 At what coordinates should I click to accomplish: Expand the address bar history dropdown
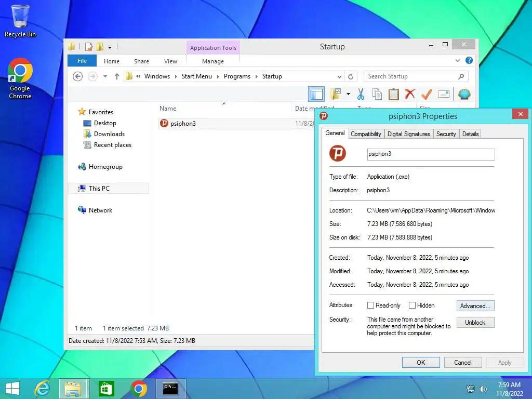pyautogui.click(x=339, y=76)
